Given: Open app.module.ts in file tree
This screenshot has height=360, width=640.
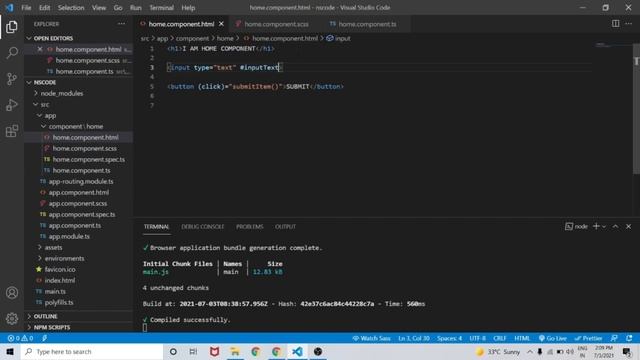Looking at the screenshot, I should click(69, 236).
